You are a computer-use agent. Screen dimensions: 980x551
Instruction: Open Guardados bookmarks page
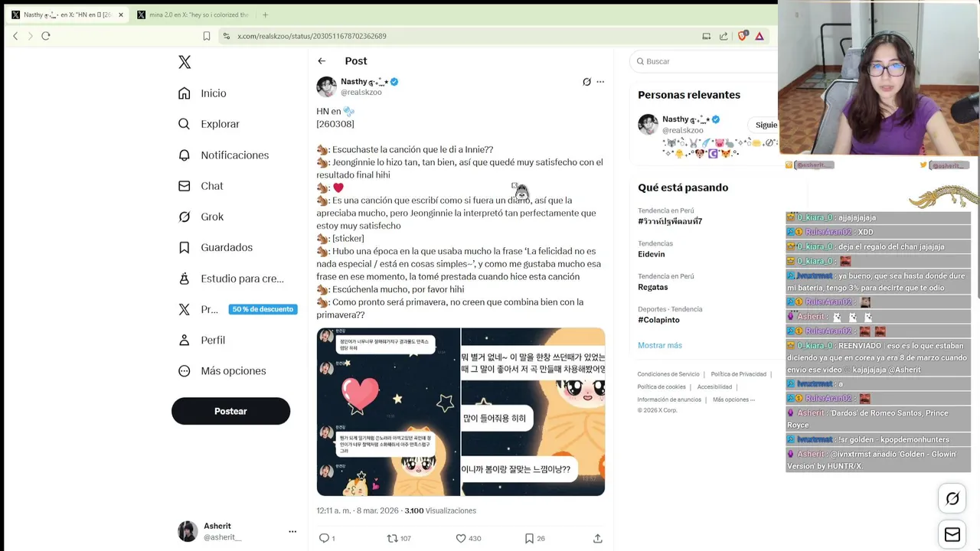pos(216,247)
